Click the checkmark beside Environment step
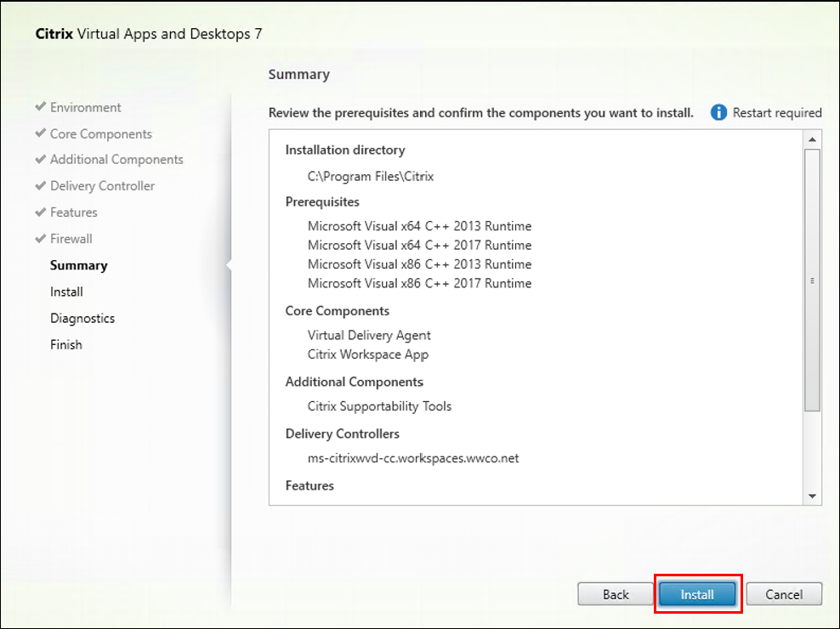The height and width of the screenshot is (629, 840). (40, 107)
